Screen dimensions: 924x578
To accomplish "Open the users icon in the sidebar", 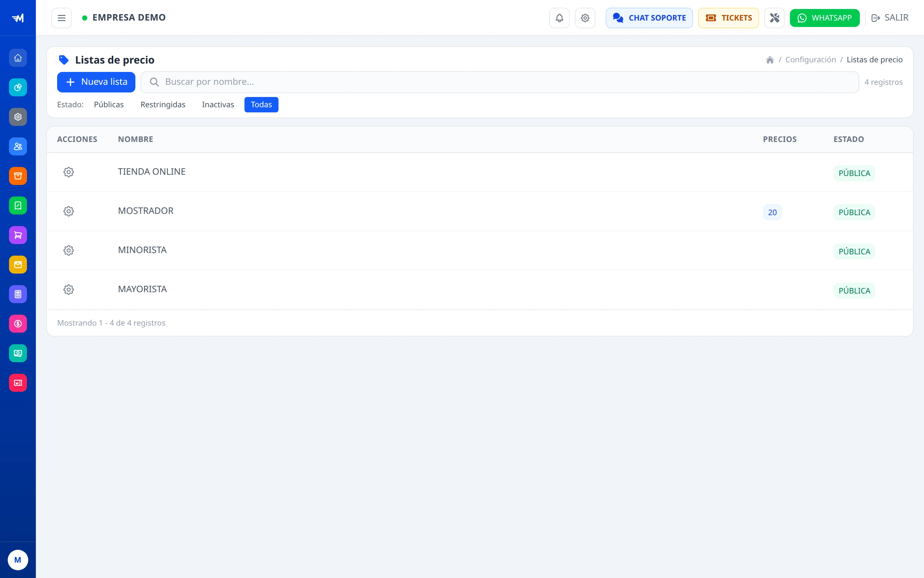I will (x=18, y=146).
